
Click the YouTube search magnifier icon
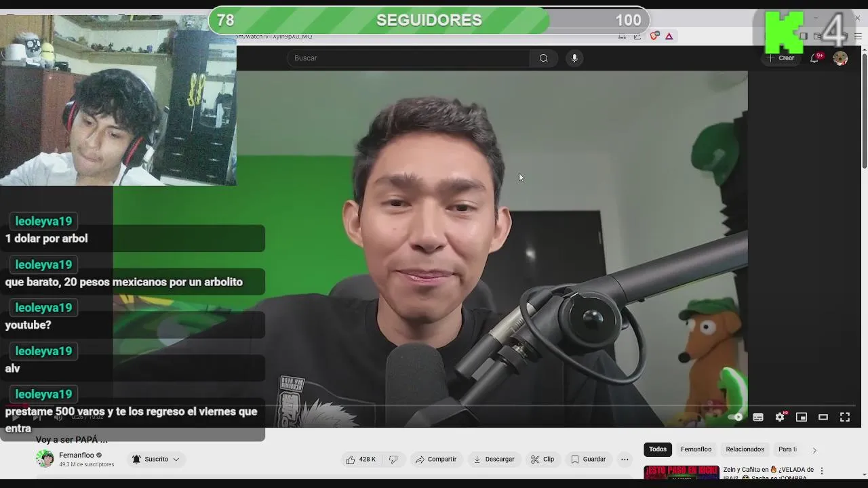click(x=543, y=58)
